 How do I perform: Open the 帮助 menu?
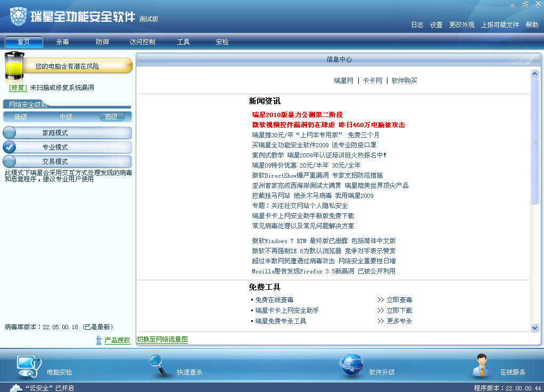(x=532, y=24)
